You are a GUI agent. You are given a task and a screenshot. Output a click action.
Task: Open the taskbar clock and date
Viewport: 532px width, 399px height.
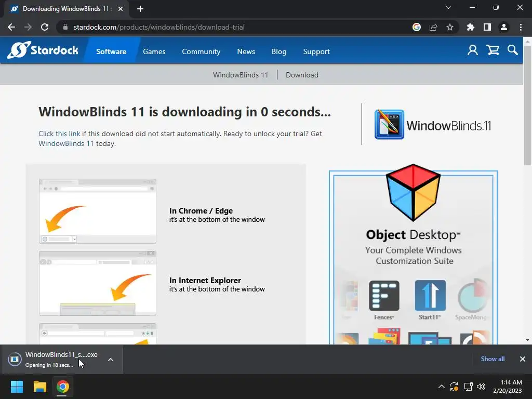click(x=508, y=387)
